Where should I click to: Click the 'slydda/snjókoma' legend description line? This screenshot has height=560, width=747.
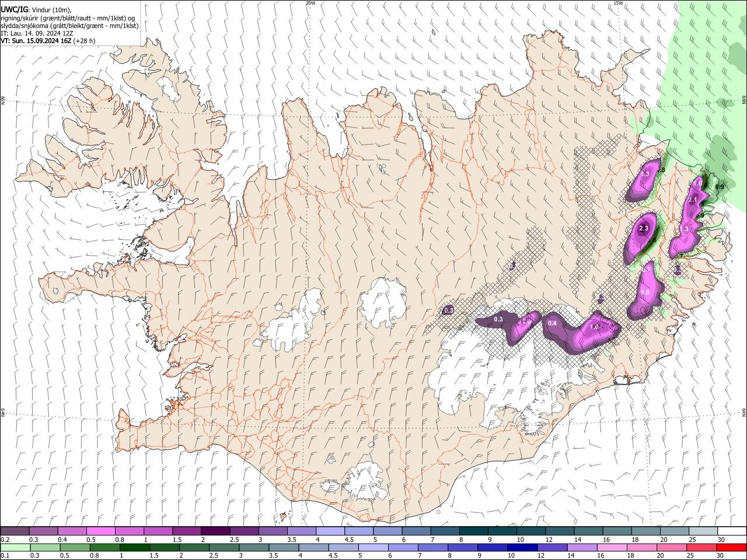click(x=69, y=26)
